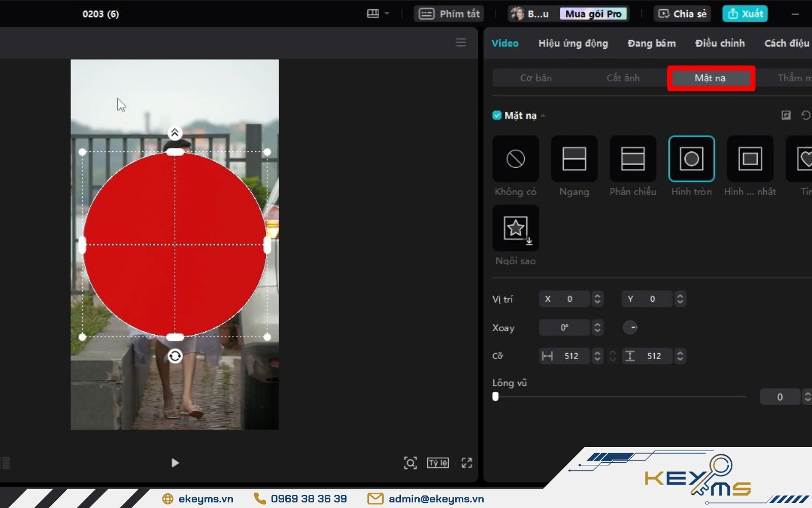Choose the Ngôi sao star mask
This screenshot has width=812, height=508.
(516, 229)
